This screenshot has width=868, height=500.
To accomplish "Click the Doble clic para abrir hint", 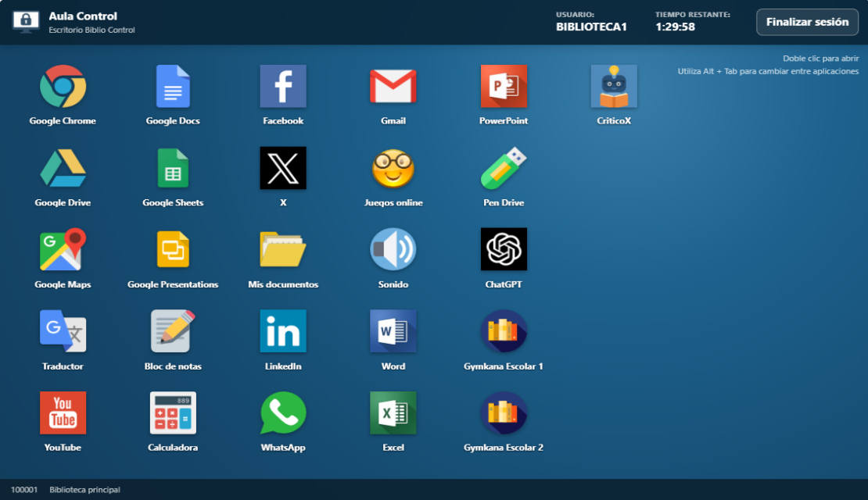I will click(821, 58).
